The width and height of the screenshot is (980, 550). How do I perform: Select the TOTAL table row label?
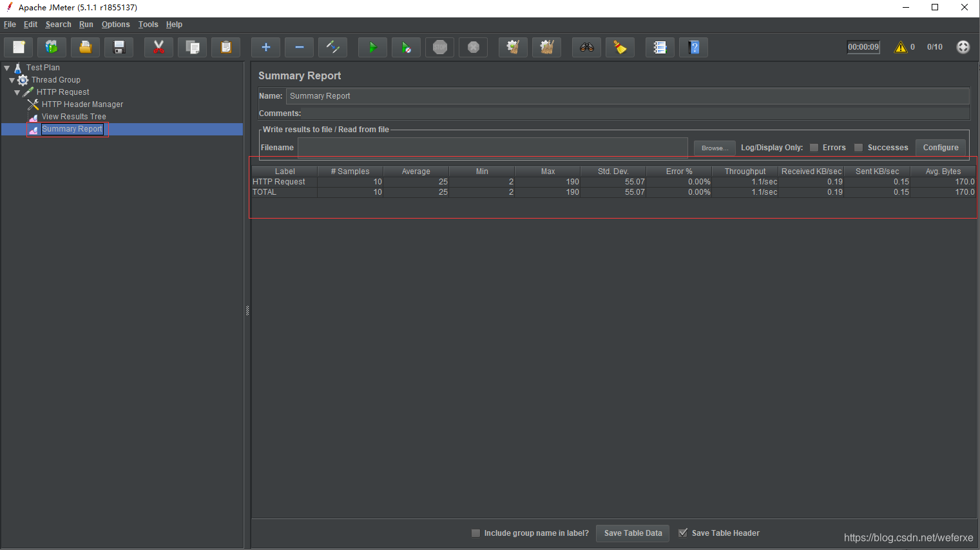pos(264,192)
